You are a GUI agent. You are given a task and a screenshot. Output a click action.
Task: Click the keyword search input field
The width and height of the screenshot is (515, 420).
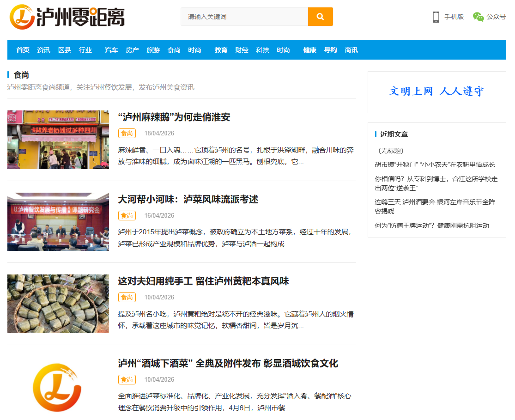pyautogui.click(x=244, y=17)
